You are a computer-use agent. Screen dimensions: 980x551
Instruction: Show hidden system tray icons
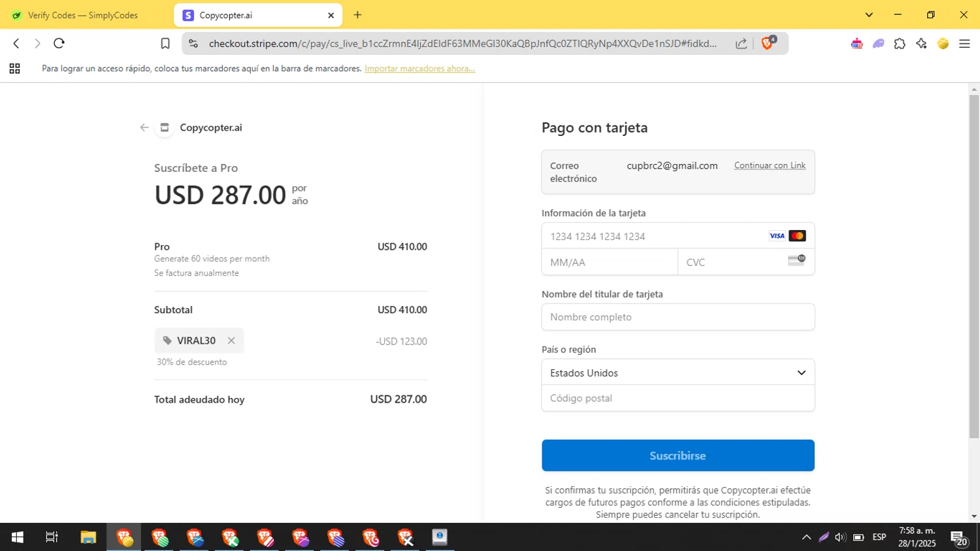coord(806,537)
